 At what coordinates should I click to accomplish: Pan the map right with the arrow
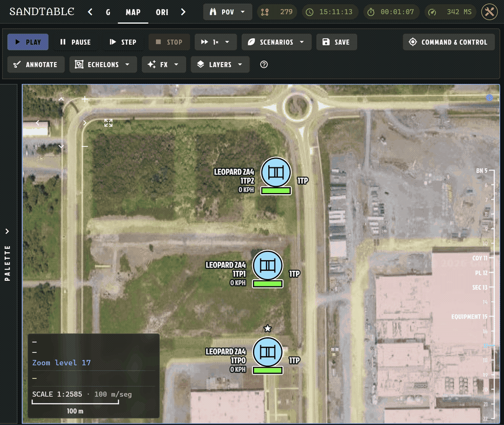[85, 123]
